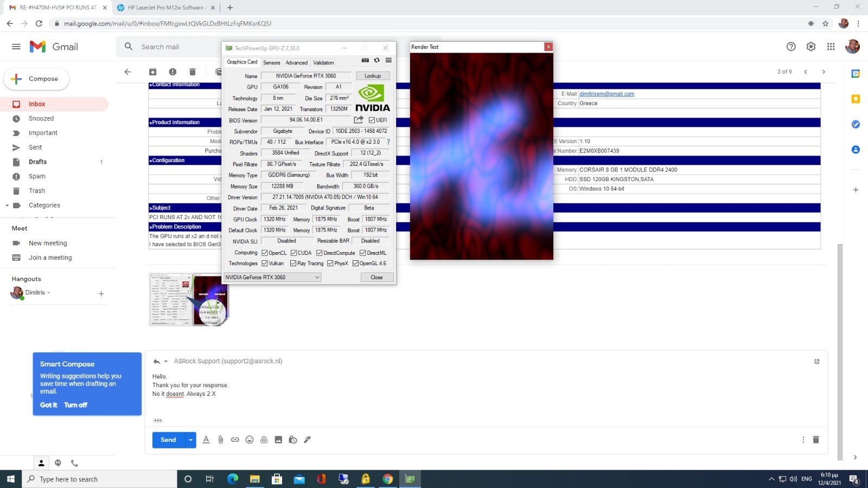Open Google Chrome from the taskbar

tap(387, 479)
